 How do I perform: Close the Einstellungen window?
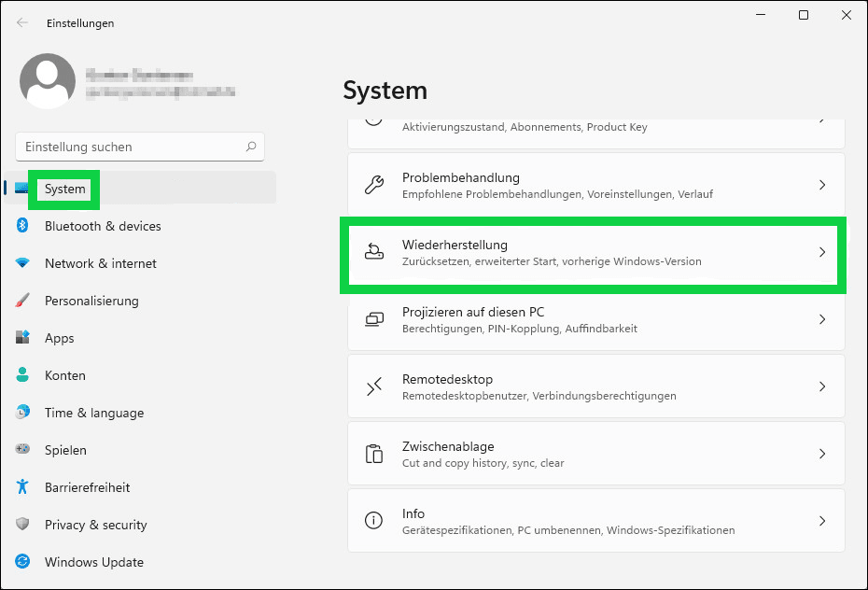[x=846, y=15]
